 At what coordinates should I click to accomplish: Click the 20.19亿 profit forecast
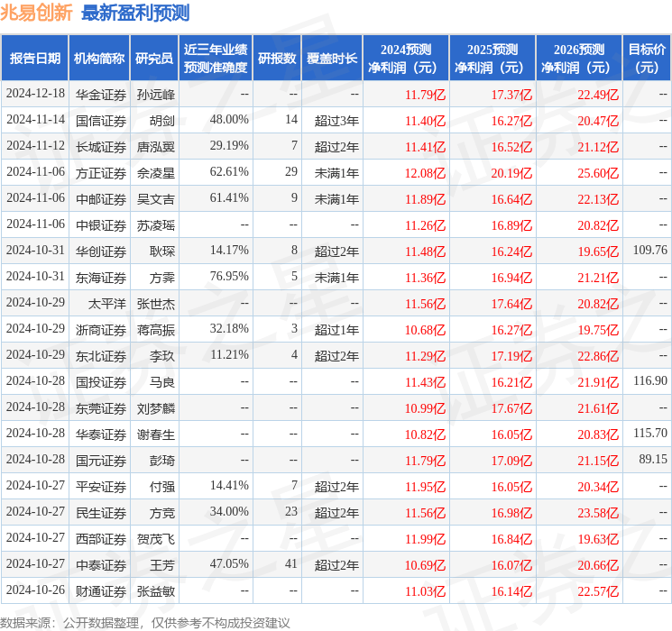click(511, 173)
